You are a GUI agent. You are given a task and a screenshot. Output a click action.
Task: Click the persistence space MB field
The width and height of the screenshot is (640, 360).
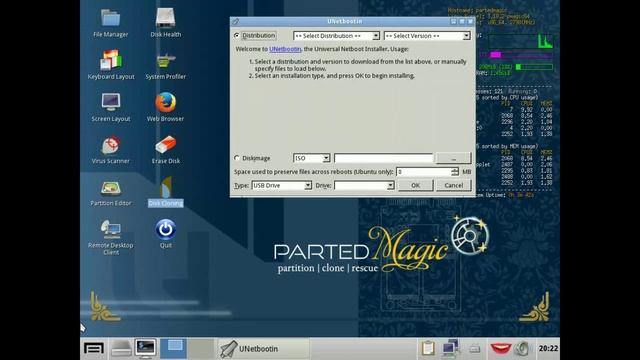[x=424, y=172]
